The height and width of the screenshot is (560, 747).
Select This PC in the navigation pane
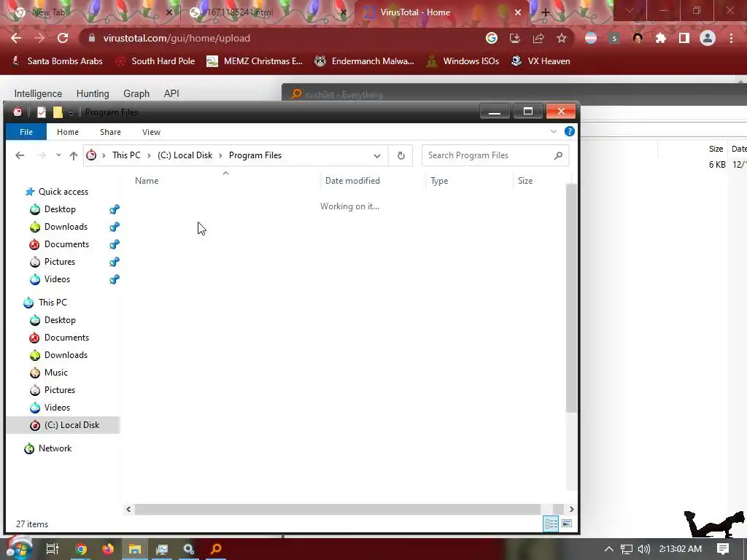53,303
